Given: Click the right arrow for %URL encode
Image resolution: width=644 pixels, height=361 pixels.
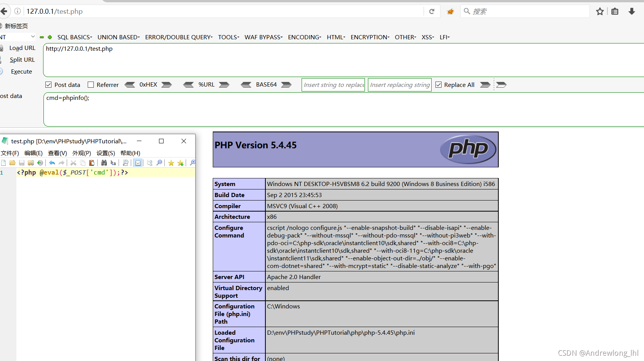Looking at the screenshot, I should 224,85.
